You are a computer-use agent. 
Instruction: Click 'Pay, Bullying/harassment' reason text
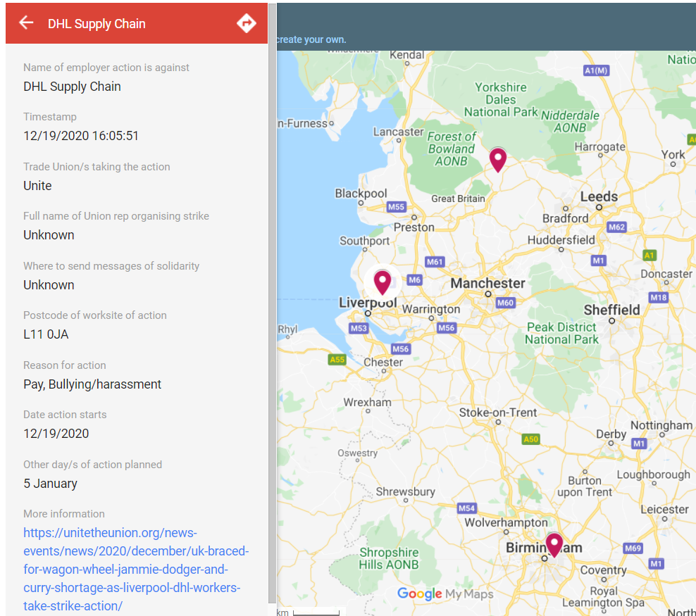coord(92,384)
